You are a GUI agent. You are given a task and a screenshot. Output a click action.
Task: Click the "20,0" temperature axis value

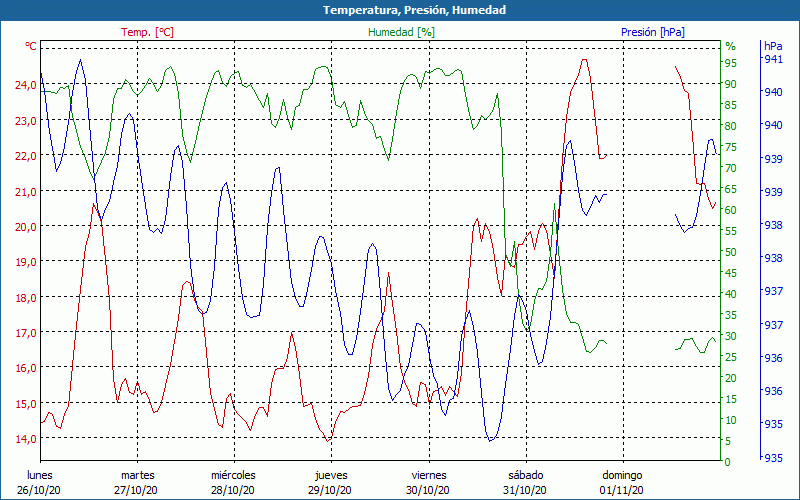pyautogui.click(x=26, y=227)
